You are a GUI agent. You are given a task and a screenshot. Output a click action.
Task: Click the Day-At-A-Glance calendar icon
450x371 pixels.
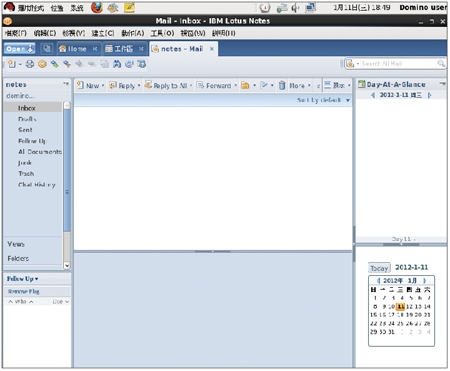coord(361,84)
